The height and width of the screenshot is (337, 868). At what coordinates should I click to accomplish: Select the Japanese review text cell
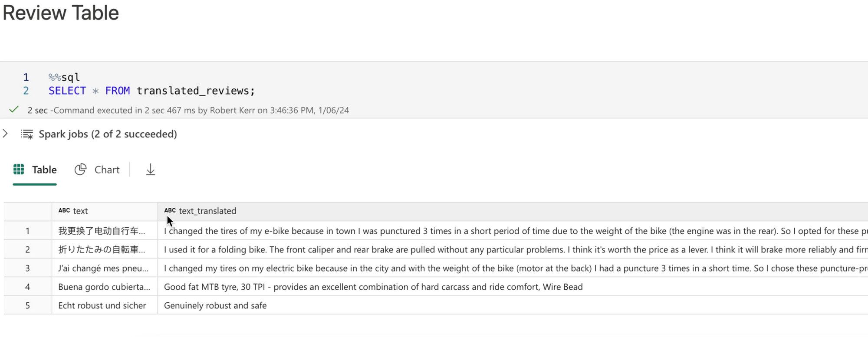pos(102,250)
